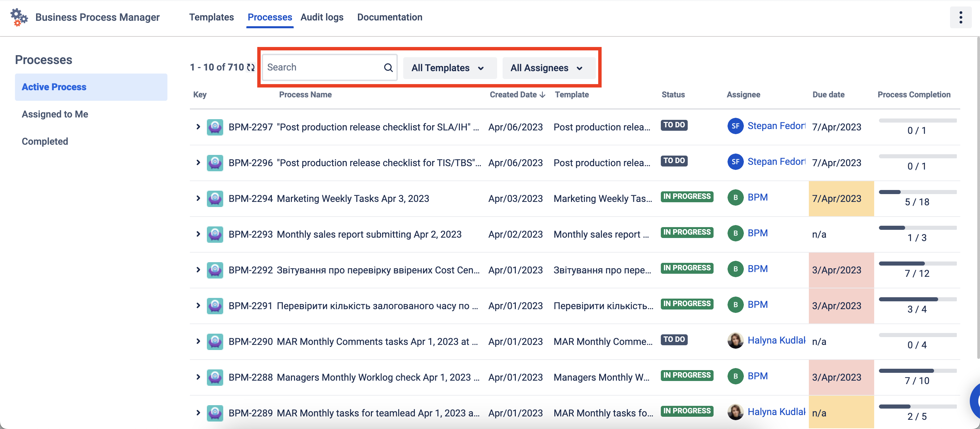980x429 pixels.
Task: Expand the BPM-2293 row chevron
Action: tap(198, 234)
